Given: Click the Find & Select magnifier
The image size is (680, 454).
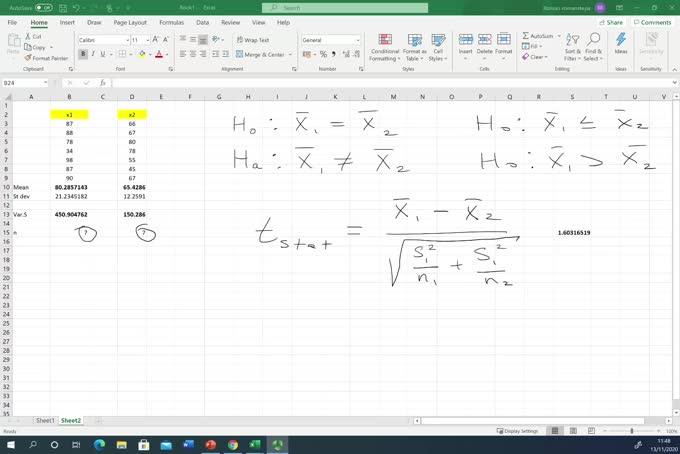Looking at the screenshot, I should 593,46.
